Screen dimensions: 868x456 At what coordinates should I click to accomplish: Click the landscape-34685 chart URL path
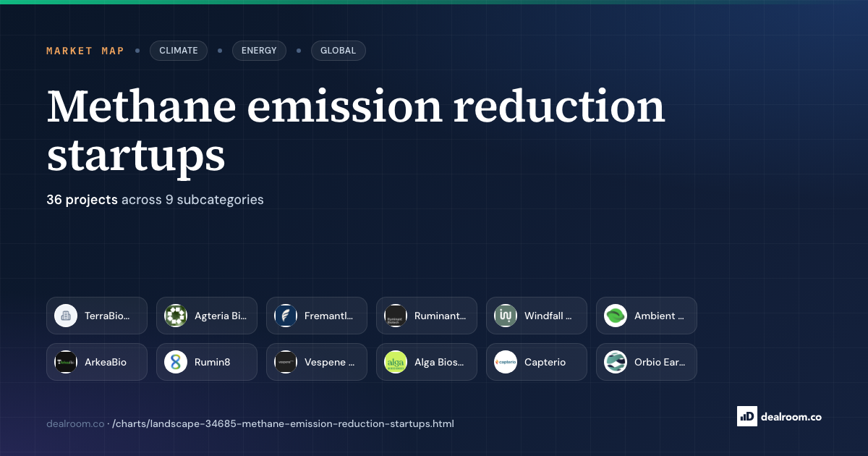pyautogui.click(x=283, y=423)
